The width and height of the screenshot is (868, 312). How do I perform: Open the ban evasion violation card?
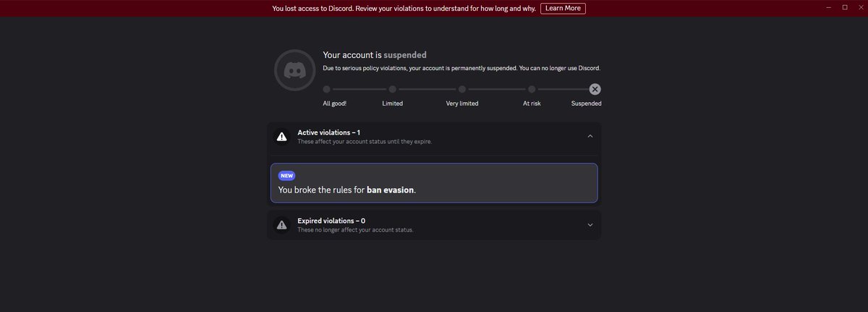coord(434,182)
